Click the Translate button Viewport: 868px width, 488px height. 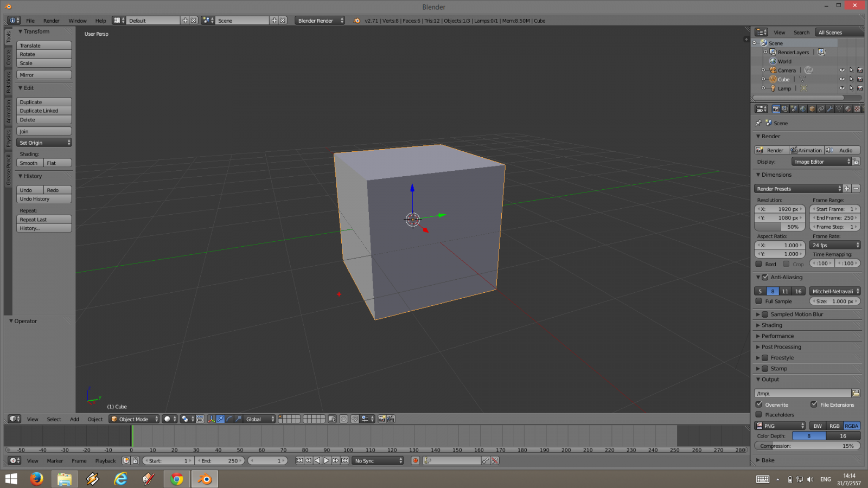44,46
